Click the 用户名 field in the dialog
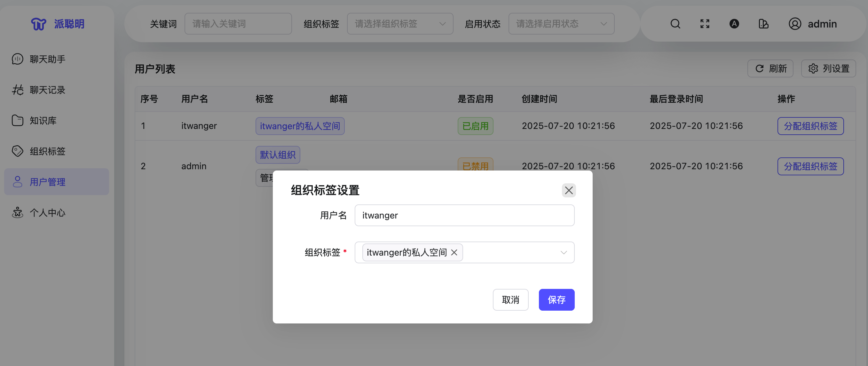The width and height of the screenshot is (868, 366). (x=464, y=215)
